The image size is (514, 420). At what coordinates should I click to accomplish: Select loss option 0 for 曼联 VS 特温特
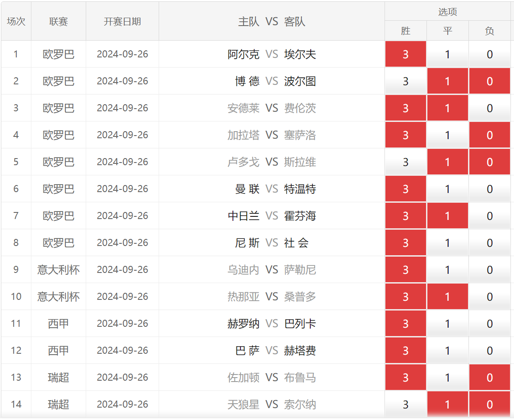pos(489,189)
